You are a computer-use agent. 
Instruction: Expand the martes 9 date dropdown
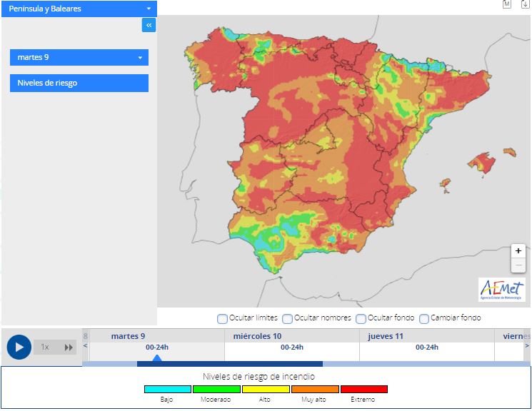[x=79, y=57]
